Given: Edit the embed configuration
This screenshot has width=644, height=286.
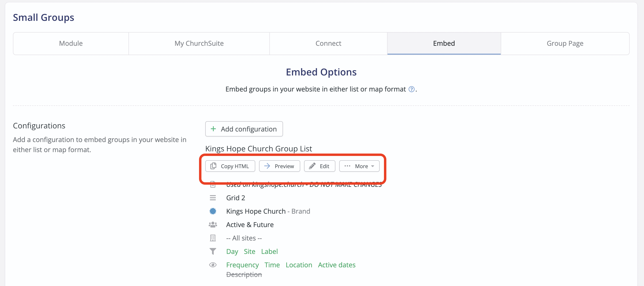Looking at the screenshot, I should pyautogui.click(x=320, y=166).
